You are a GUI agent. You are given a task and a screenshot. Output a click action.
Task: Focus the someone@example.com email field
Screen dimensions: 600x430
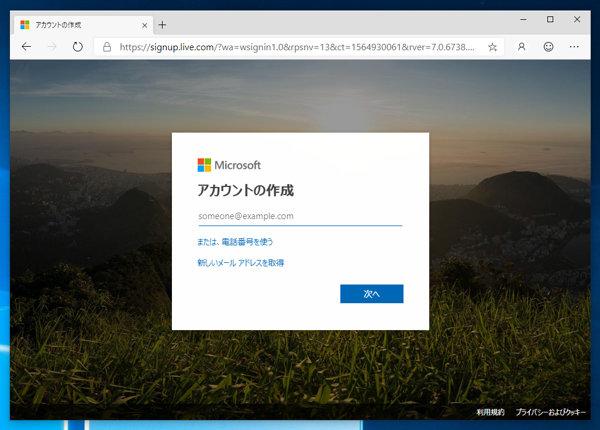click(x=300, y=217)
